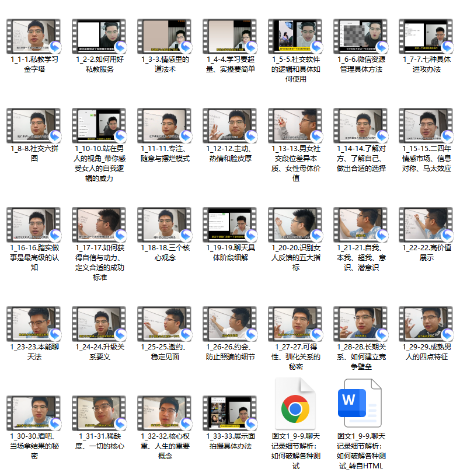Image resolution: width=460 pixels, height=476 pixels.
Task: Open video 1_19-19.聊天具体阶段细解
Action: tap(230, 225)
